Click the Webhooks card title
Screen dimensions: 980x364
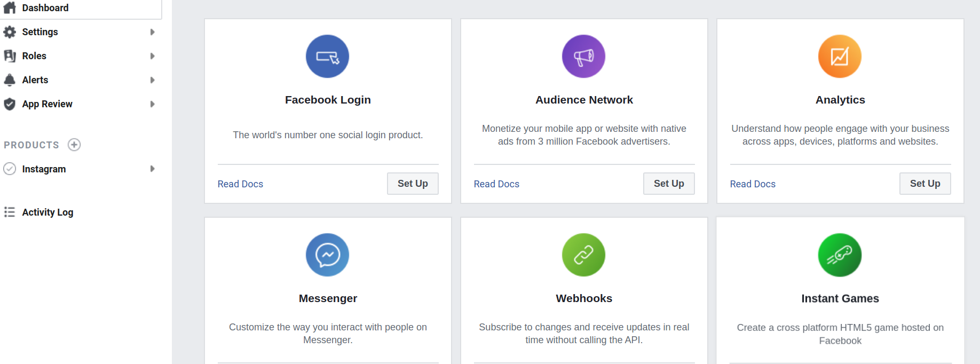[x=584, y=298]
